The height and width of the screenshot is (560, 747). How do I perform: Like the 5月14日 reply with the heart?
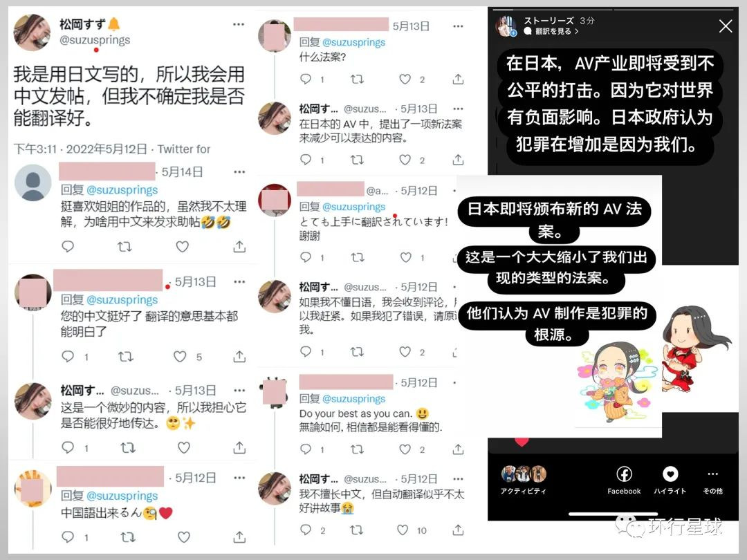[x=183, y=246]
